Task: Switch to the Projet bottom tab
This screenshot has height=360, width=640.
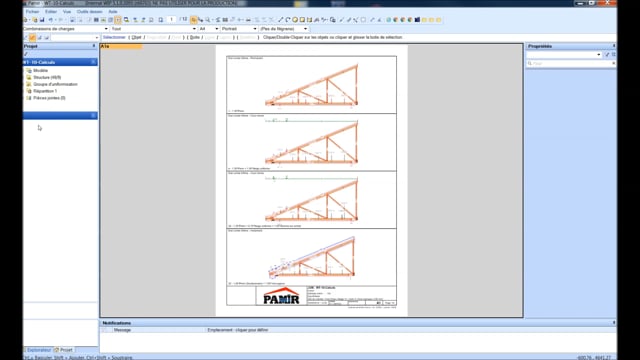Action: coord(64,350)
